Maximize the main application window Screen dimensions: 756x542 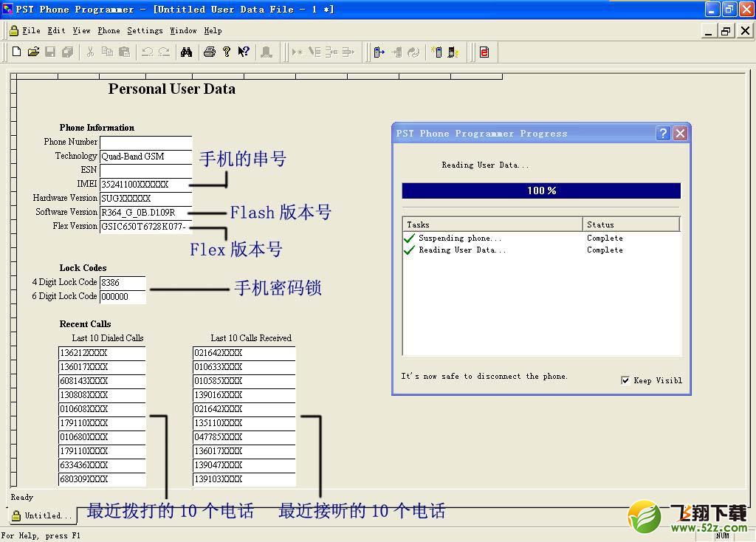coord(729,9)
